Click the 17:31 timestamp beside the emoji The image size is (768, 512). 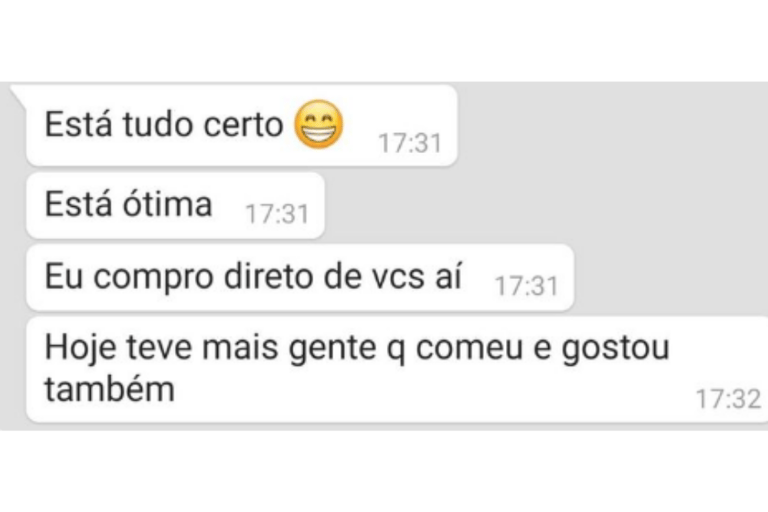(410, 143)
